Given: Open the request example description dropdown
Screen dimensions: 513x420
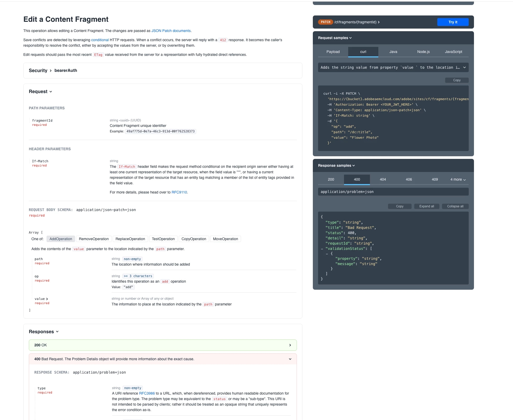Looking at the screenshot, I should (393, 68).
